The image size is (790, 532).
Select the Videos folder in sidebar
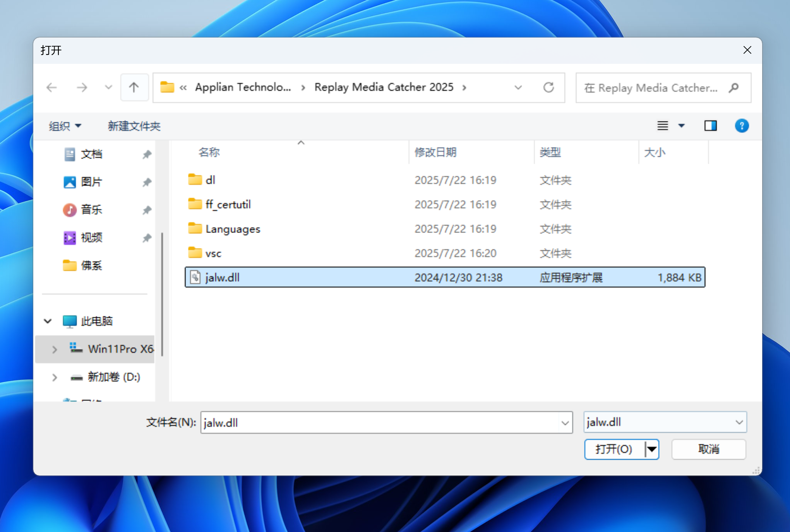[x=91, y=238]
